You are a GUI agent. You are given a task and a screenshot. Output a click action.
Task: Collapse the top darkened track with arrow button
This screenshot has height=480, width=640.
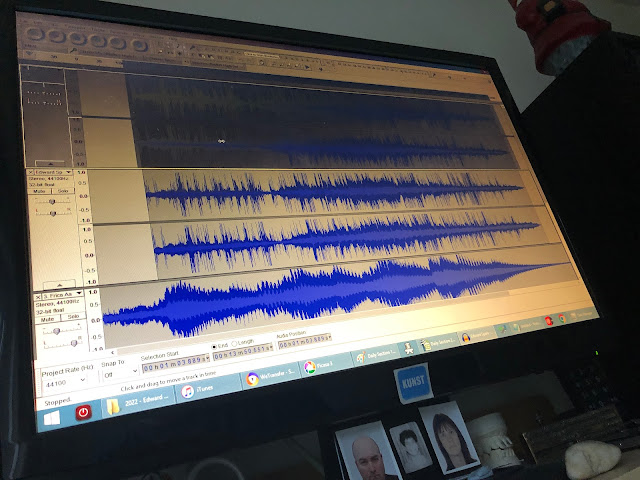[x=50, y=163]
